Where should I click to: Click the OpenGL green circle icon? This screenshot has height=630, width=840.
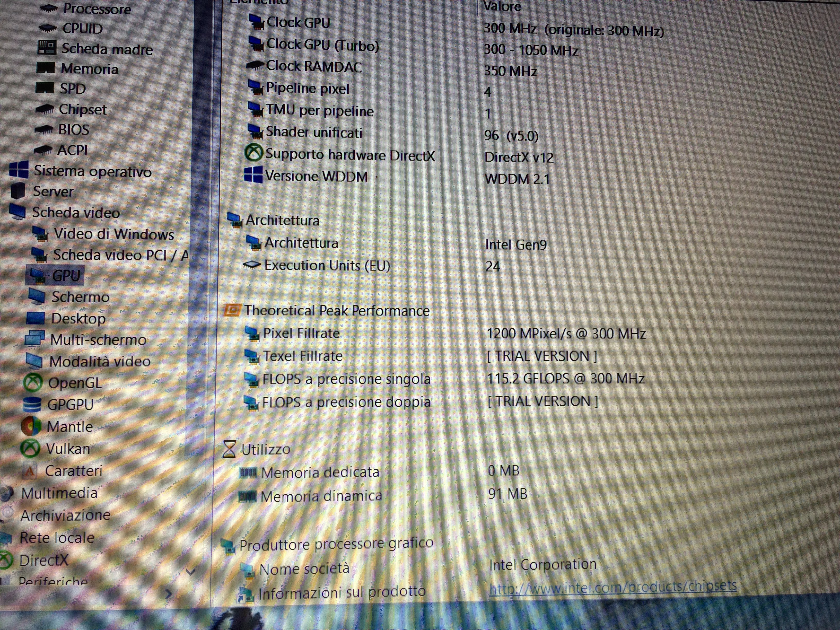tap(33, 382)
